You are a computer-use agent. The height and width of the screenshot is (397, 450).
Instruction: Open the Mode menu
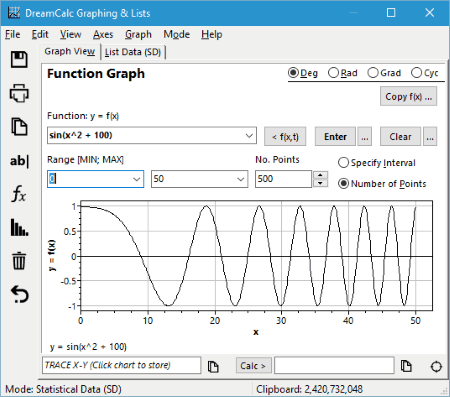(x=176, y=34)
